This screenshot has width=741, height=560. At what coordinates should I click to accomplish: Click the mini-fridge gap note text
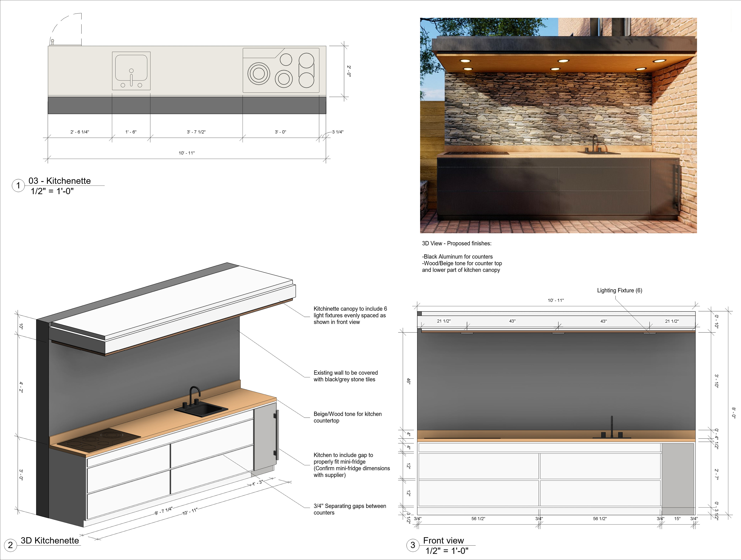[x=351, y=465]
